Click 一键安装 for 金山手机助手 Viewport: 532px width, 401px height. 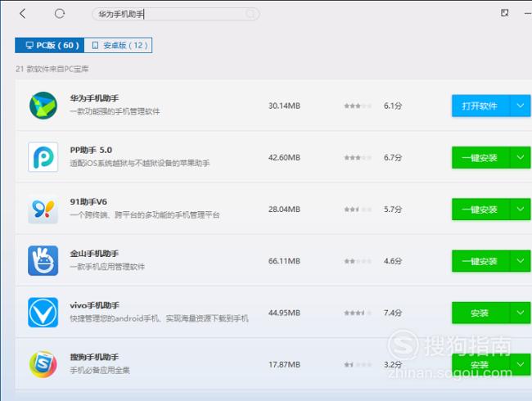coord(480,261)
